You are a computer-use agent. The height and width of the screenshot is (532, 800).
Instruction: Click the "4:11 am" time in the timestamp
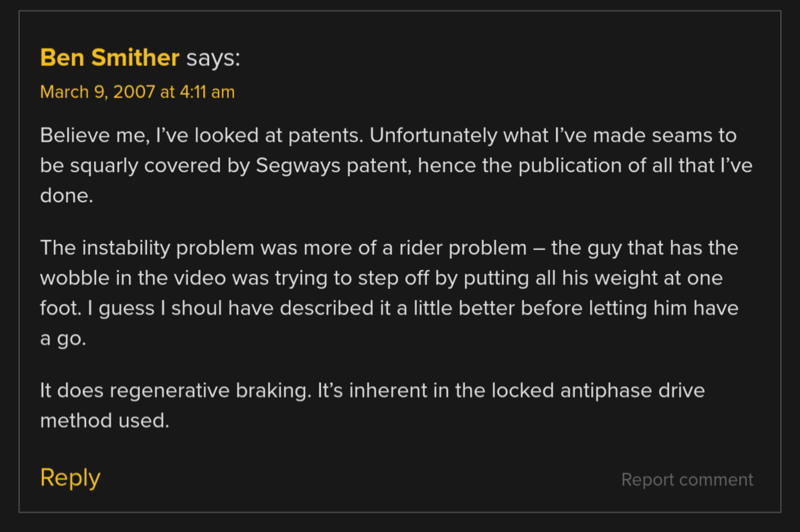click(x=207, y=92)
